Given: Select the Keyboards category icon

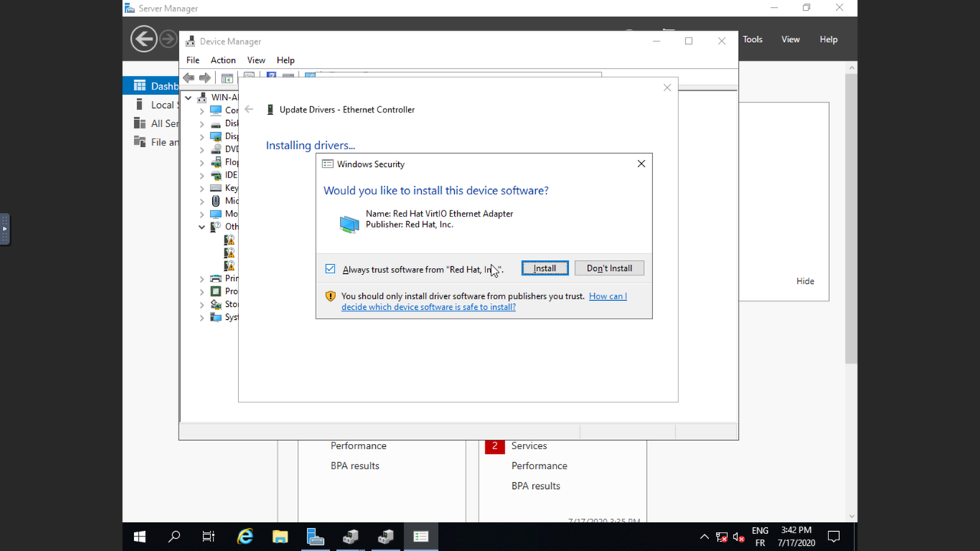Looking at the screenshot, I should click(216, 187).
